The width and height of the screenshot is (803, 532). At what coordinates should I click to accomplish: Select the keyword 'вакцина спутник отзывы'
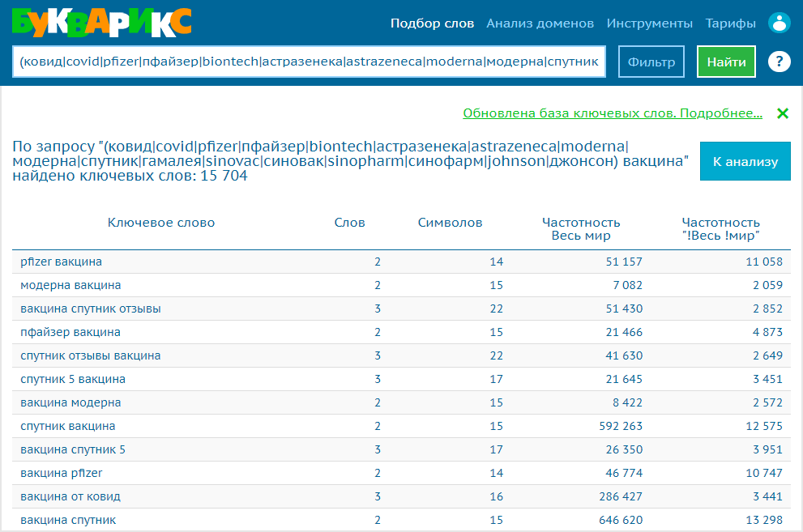tap(90, 309)
